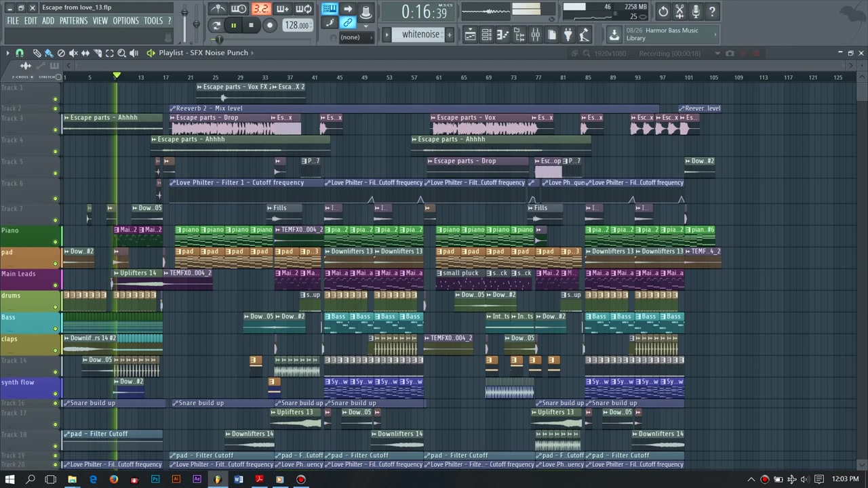Image resolution: width=868 pixels, height=488 pixels.
Task: Open the Channel Rack icon
Action: [486, 35]
